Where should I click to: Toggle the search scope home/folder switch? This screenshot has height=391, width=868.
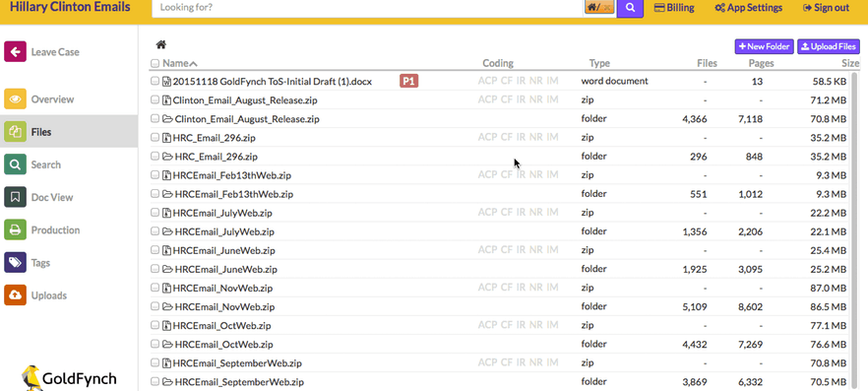click(599, 8)
